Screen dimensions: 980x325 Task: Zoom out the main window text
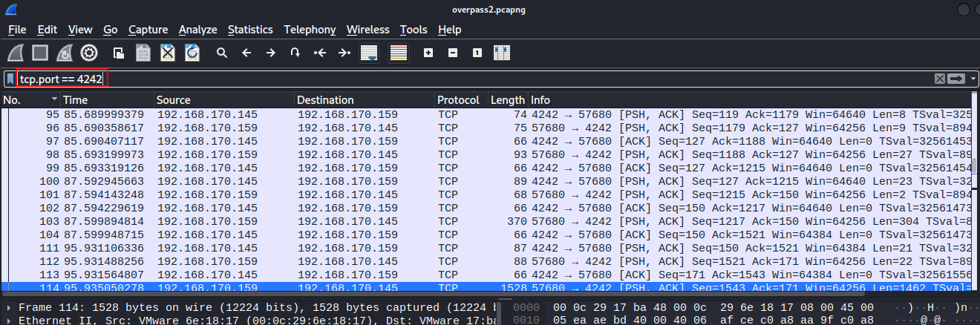(452, 53)
